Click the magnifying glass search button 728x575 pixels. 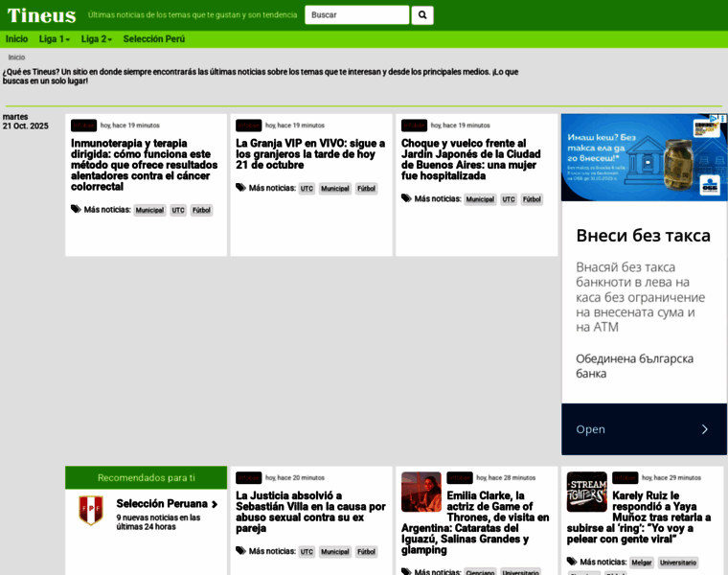(x=422, y=15)
